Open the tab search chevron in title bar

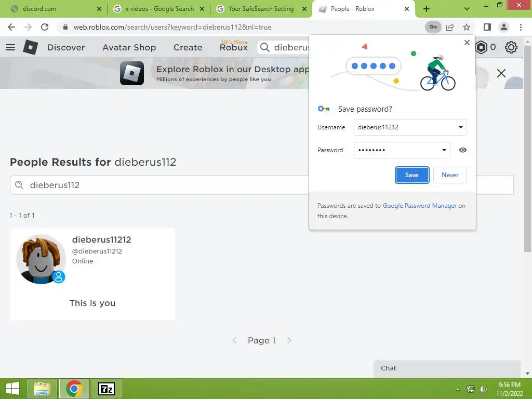click(x=467, y=9)
